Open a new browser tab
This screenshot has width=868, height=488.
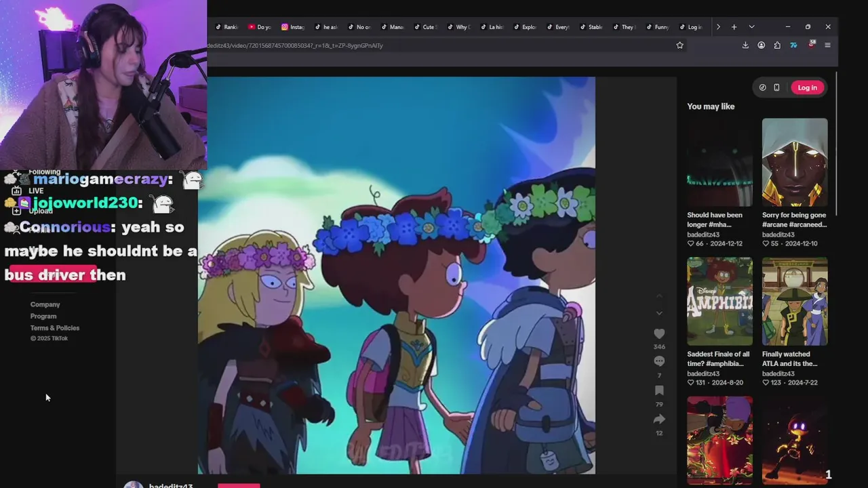tap(734, 27)
